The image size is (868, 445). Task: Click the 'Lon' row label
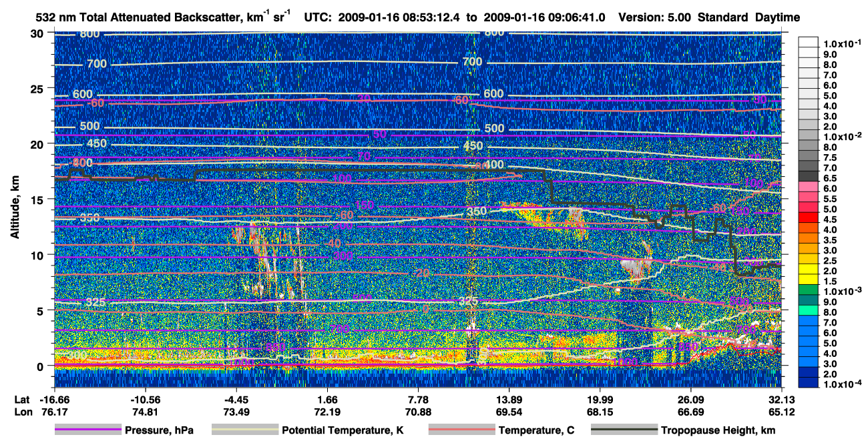click(x=23, y=412)
